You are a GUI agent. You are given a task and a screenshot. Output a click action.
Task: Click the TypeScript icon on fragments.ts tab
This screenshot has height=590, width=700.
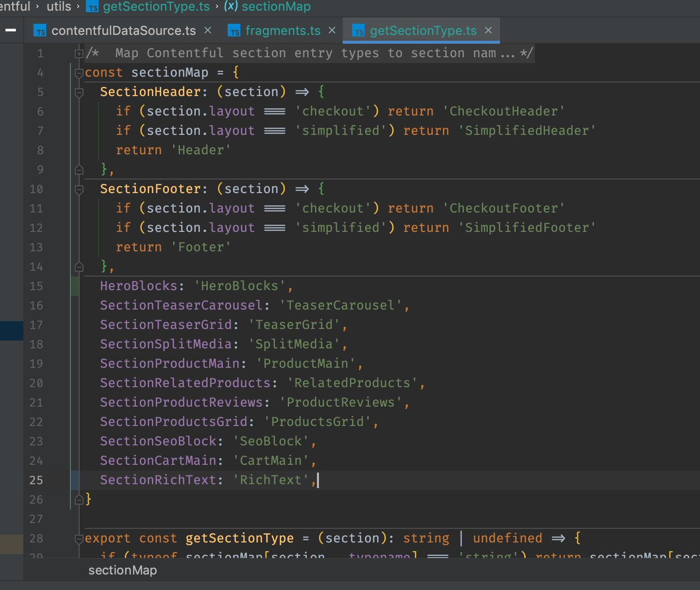[x=234, y=31]
